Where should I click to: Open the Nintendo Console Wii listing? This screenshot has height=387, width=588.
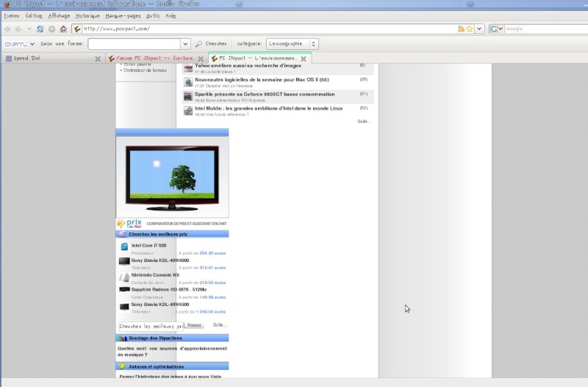click(155, 275)
